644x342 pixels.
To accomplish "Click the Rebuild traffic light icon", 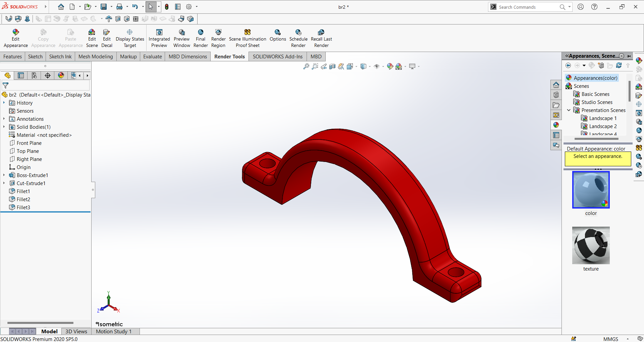I will 167,7.
